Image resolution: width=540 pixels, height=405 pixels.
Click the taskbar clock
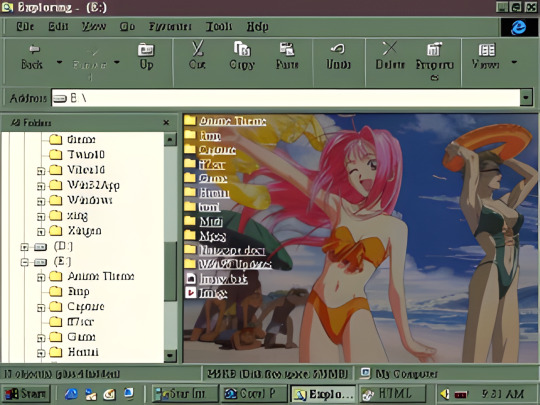(x=503, y=394)
